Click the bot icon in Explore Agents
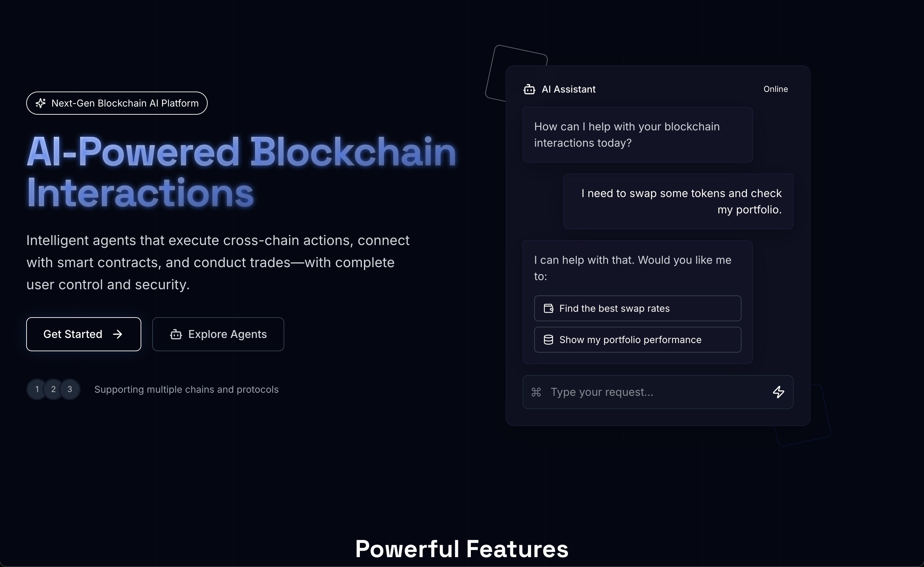924x567 pixels. (176, 334)
